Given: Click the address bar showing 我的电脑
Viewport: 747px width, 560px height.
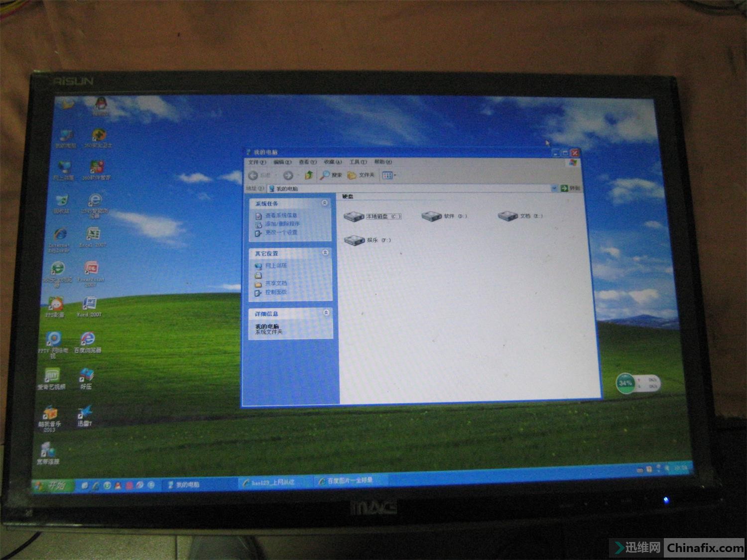Looking at the screenshot, I should tap(412, 189).
